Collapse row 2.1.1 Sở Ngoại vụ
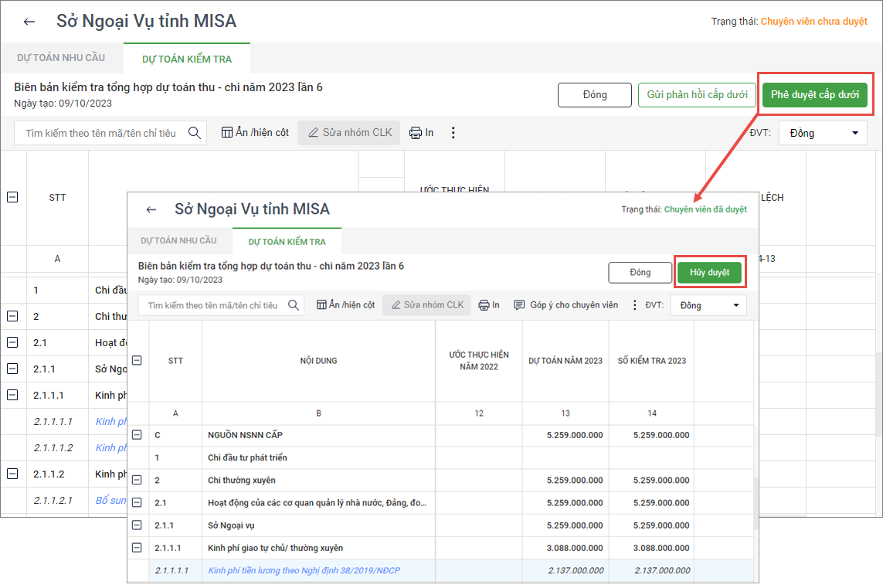This screenshot has height=588, width=883. click(137, 525)
